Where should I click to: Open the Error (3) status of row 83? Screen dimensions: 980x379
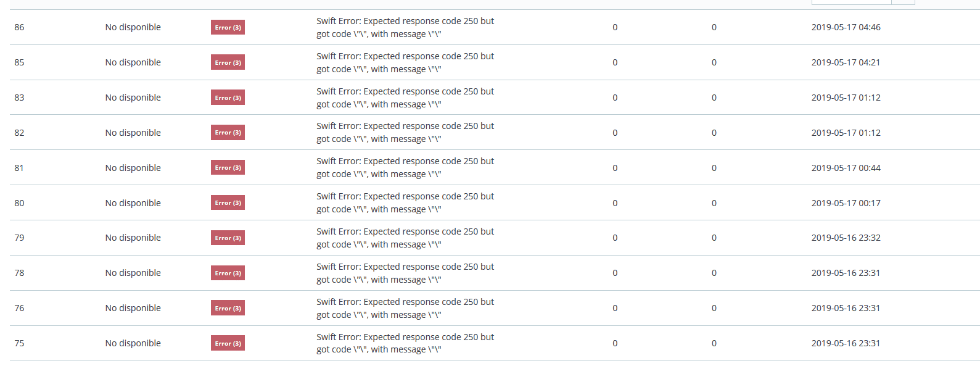[228, 98]
